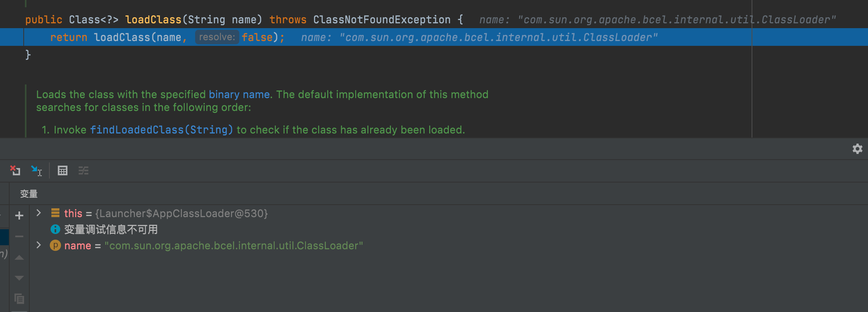Viewport: 868px width, 312px height.
Task: Click the plus button to add a watch
Action: (19, 216)
